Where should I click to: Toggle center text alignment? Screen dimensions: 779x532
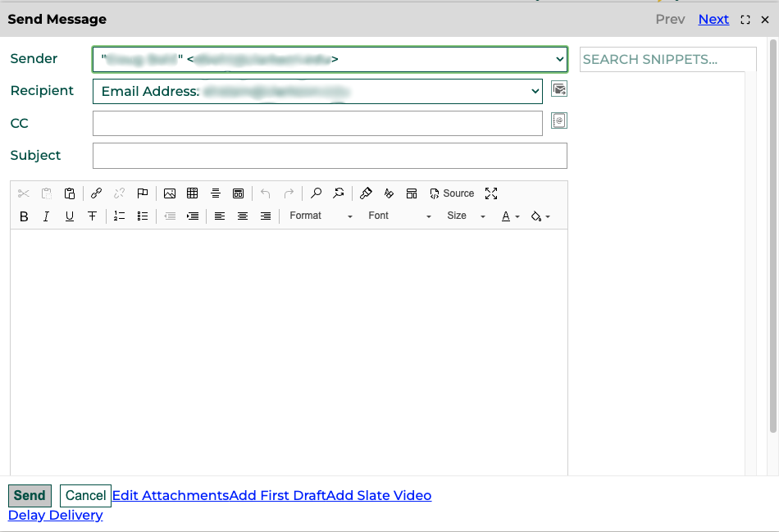tap(243, 216)
